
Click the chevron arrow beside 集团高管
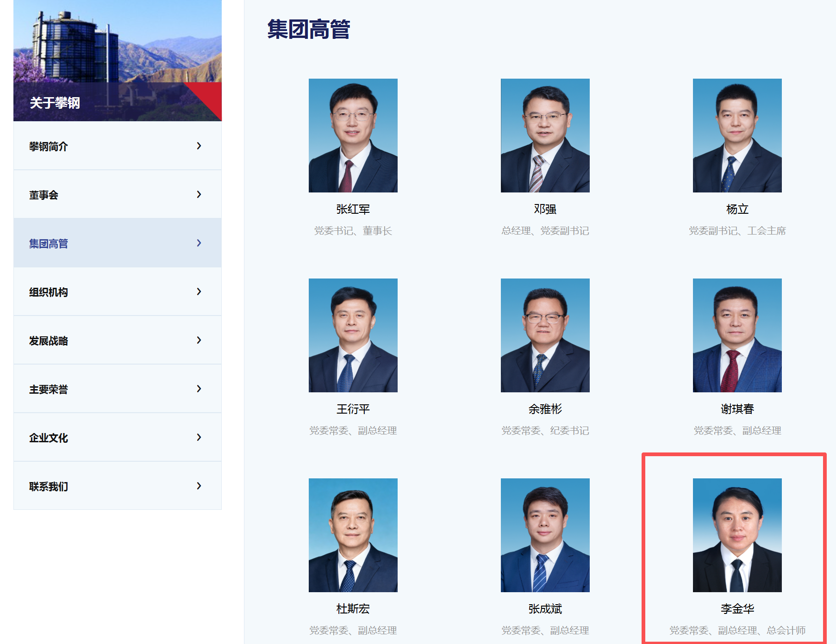pos(199,243)
